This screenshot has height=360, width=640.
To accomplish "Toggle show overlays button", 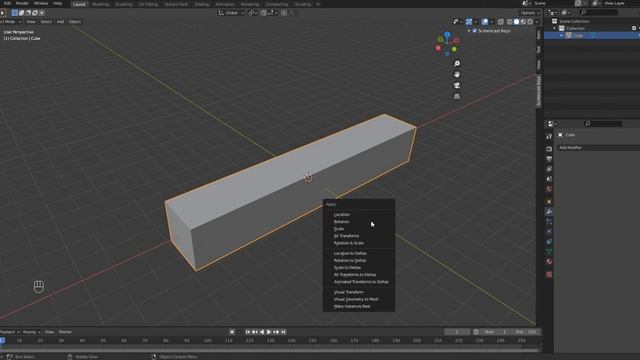I will (x=485, y=22).
